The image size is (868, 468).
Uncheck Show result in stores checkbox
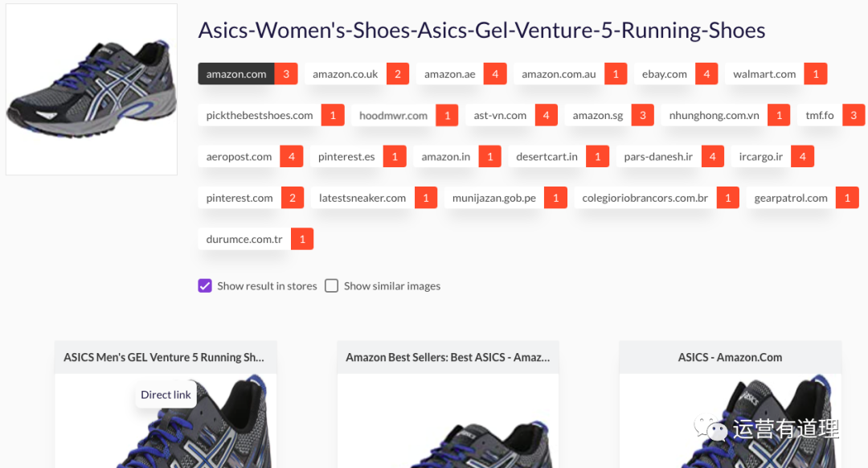(x=205, y=285)
